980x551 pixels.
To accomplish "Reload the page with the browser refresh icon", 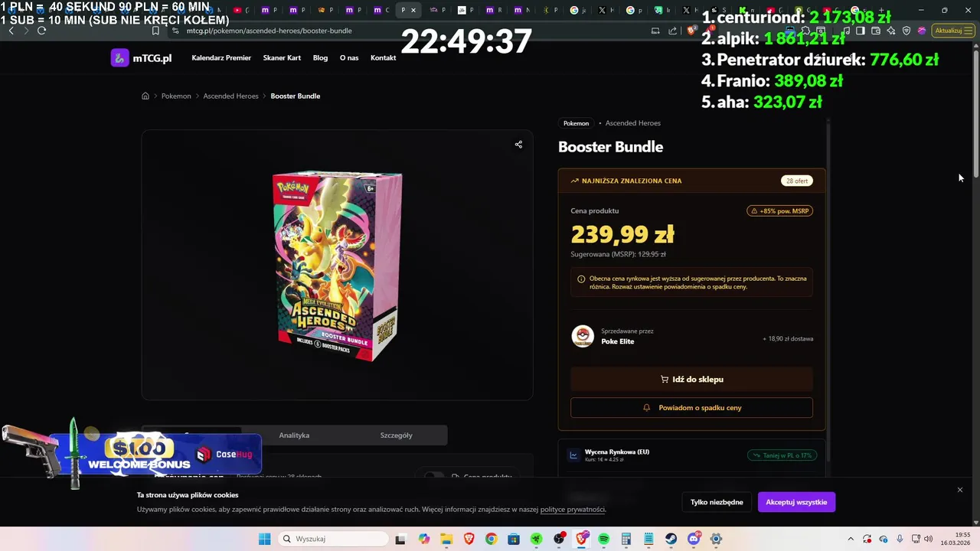I will [x=41, y=31].
